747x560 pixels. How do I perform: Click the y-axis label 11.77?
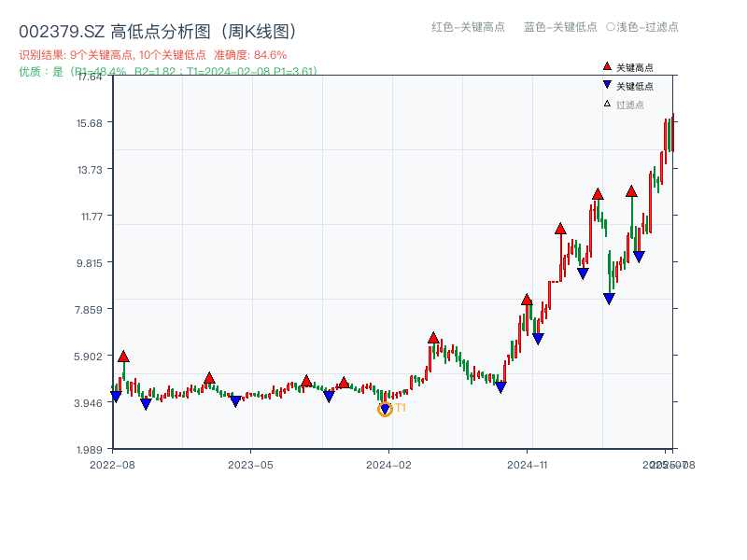92,217
